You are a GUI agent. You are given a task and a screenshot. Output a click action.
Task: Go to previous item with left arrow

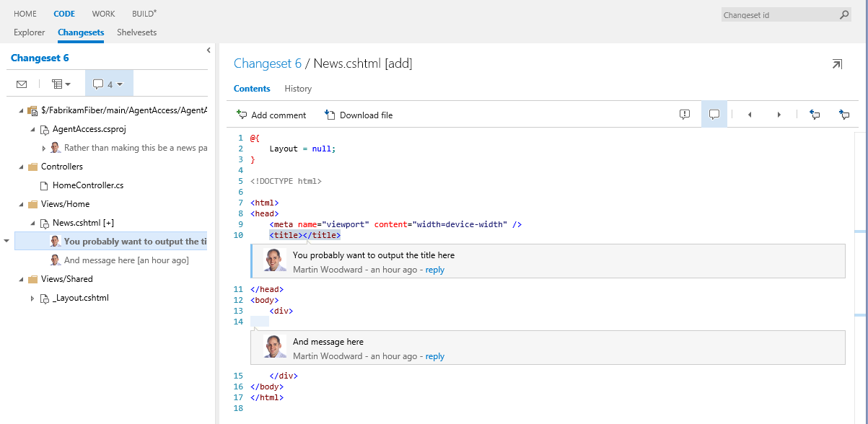[750, 115]
